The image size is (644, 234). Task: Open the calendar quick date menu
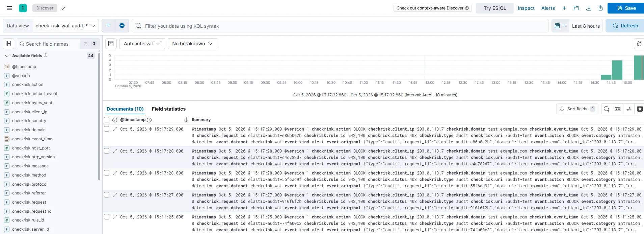[560, 26]
